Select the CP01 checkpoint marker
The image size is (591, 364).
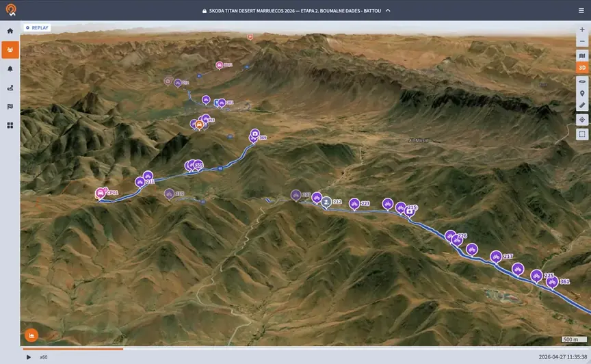[101, 193]
